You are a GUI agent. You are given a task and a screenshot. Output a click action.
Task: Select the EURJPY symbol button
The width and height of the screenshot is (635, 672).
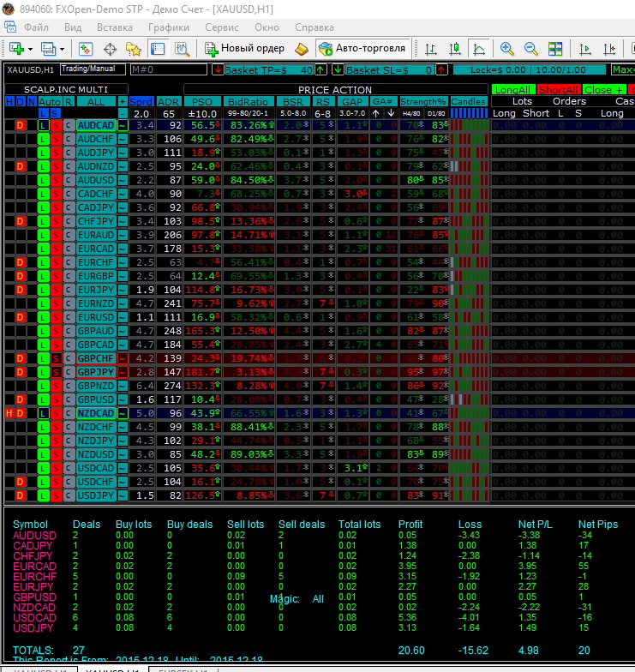(x=96, y=290)
